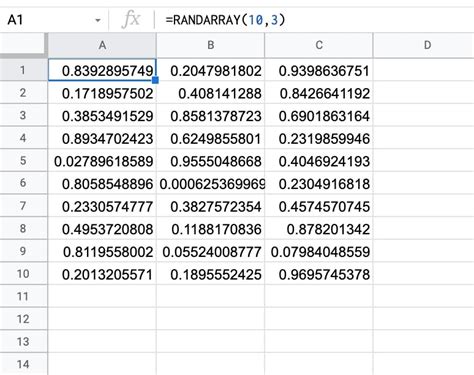Select cell containing 0.408141288

210,93
